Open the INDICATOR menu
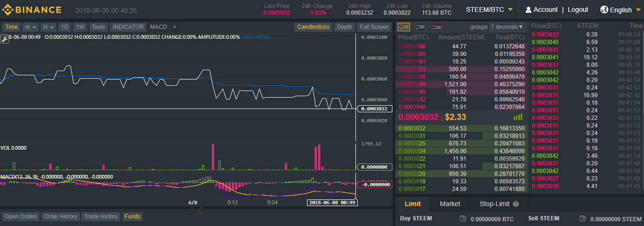The image size is (644, 226). pos(128,27)
